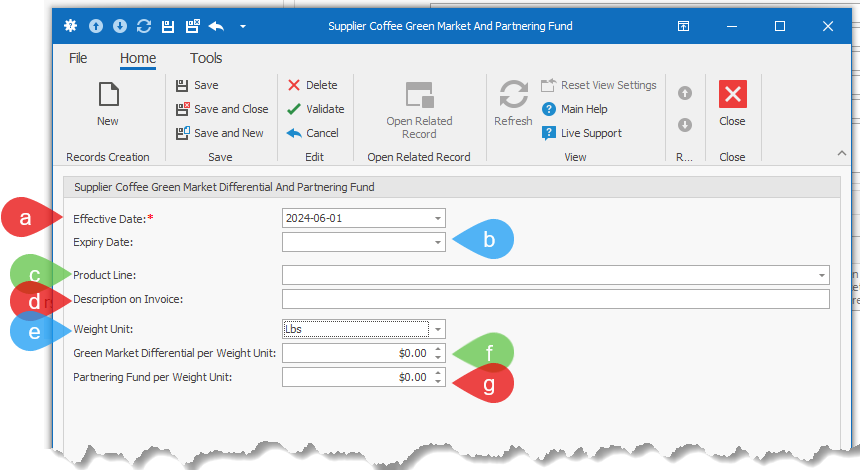This screenshot has width=860, height=470.
Task: Open the Weight Unit combo box
Action: pos(437,329)
